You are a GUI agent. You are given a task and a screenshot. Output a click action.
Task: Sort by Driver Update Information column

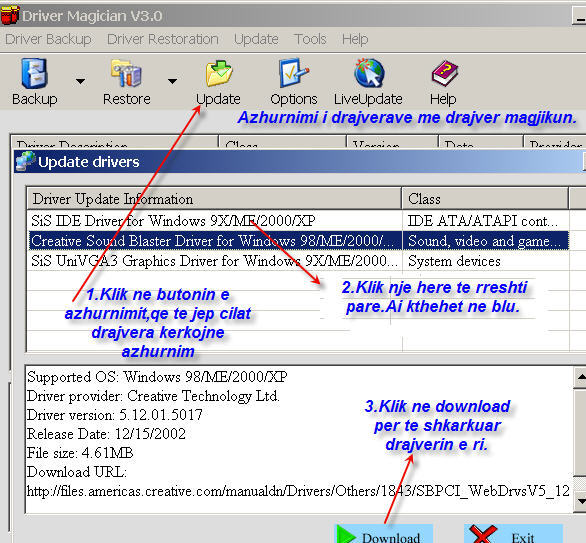[214, 199]
